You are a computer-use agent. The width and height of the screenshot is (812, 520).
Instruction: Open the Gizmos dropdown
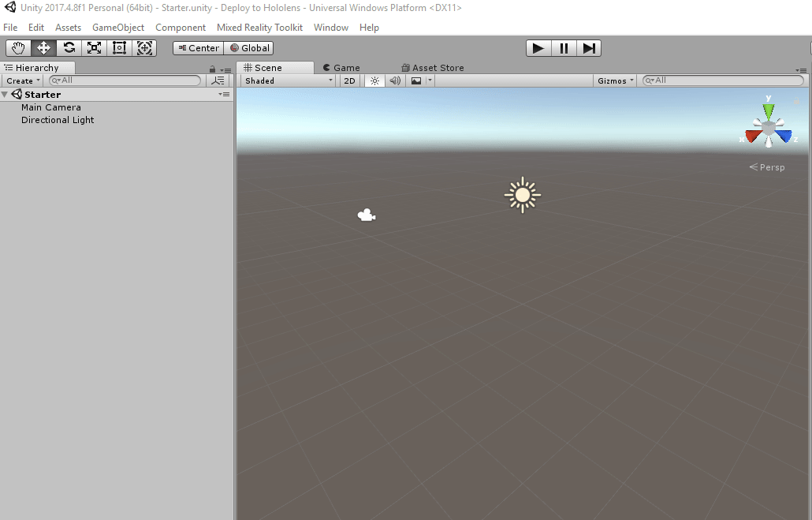click(x=615, y=80)
